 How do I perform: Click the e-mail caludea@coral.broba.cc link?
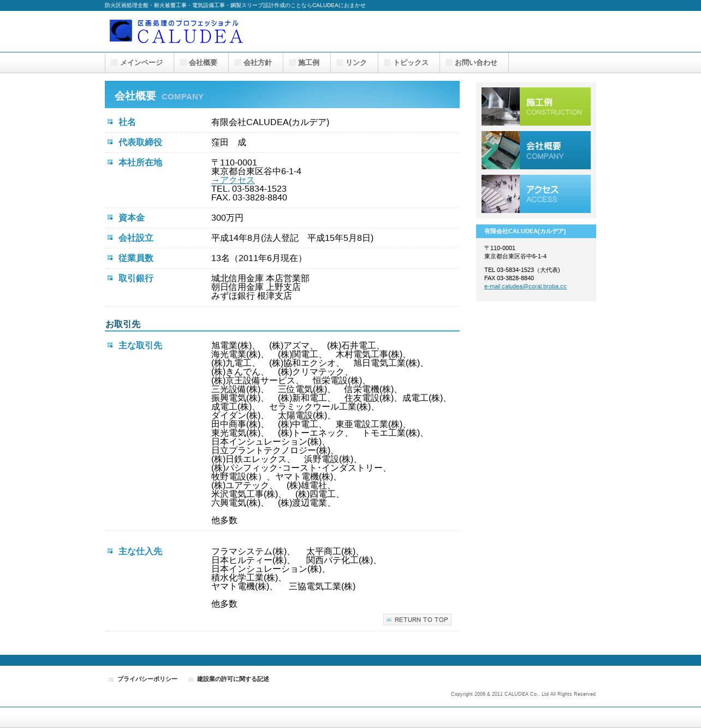pyautogui.click(x=525, y=286)
